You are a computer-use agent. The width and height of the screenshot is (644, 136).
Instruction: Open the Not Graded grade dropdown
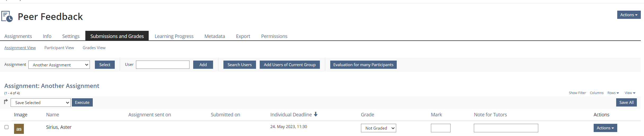click(378, 128)
